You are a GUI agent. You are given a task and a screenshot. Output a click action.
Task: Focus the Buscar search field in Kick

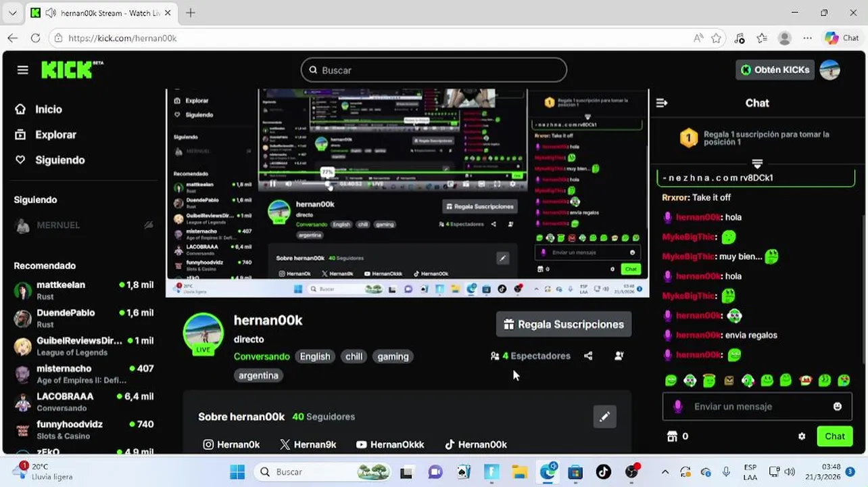point(433,70)
